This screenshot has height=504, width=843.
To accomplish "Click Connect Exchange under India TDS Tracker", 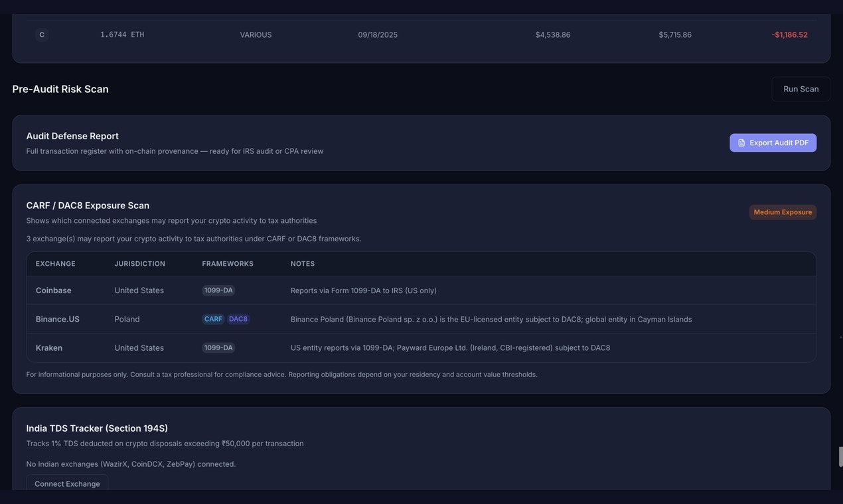I will click(67, 483).
